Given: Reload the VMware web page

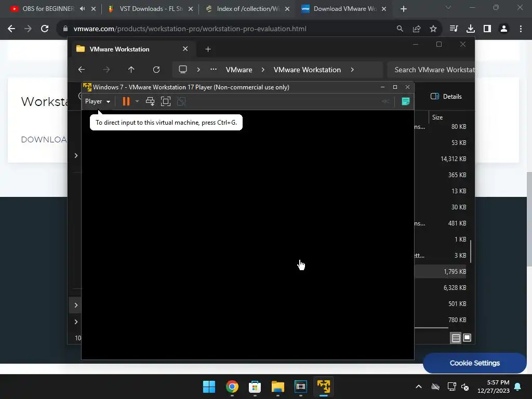Looking at the screenshot, I should tap(45, 29).
